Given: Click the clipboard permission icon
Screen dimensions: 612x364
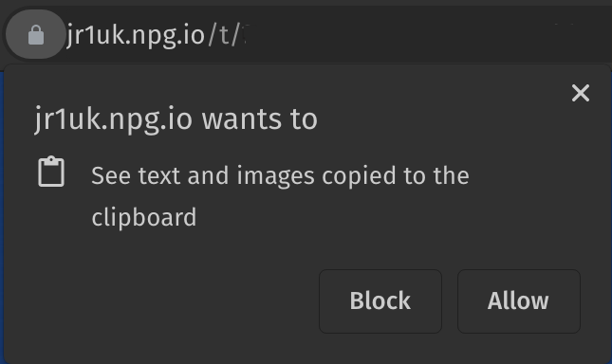Looking at the screenshot, I should [x=51, y=172].
